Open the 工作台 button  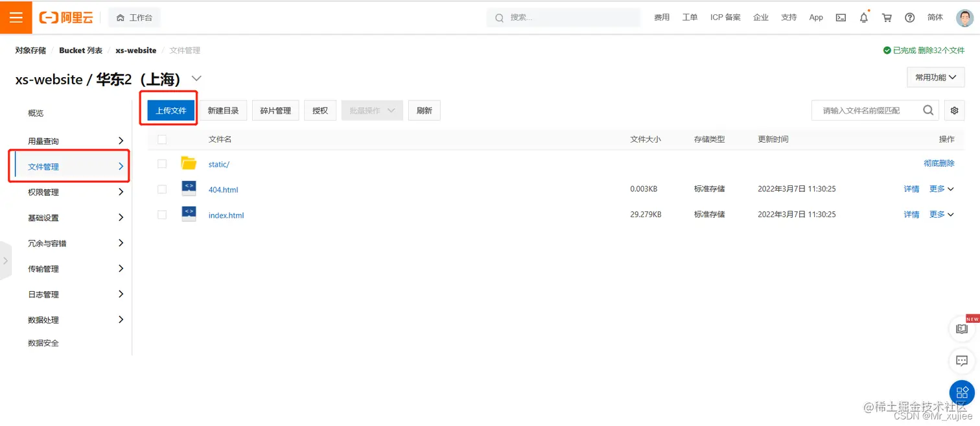pos(134,18)
